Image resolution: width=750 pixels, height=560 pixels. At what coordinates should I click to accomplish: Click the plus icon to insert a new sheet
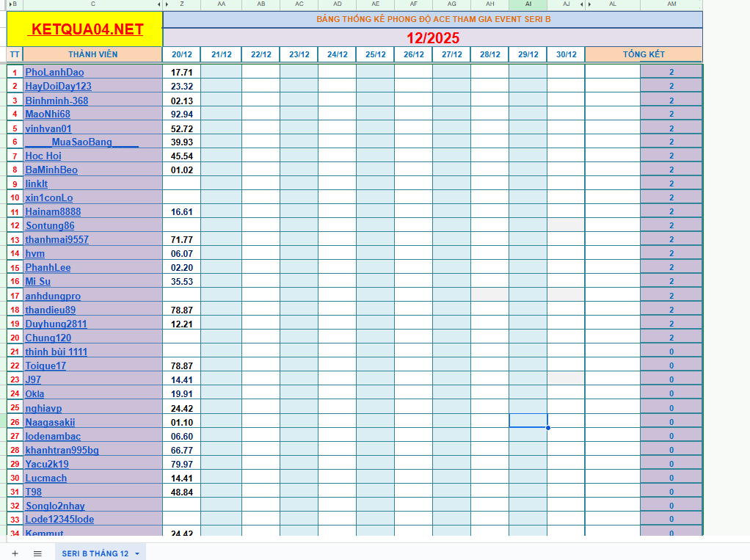pyautogui.click(x=15, y=553)
